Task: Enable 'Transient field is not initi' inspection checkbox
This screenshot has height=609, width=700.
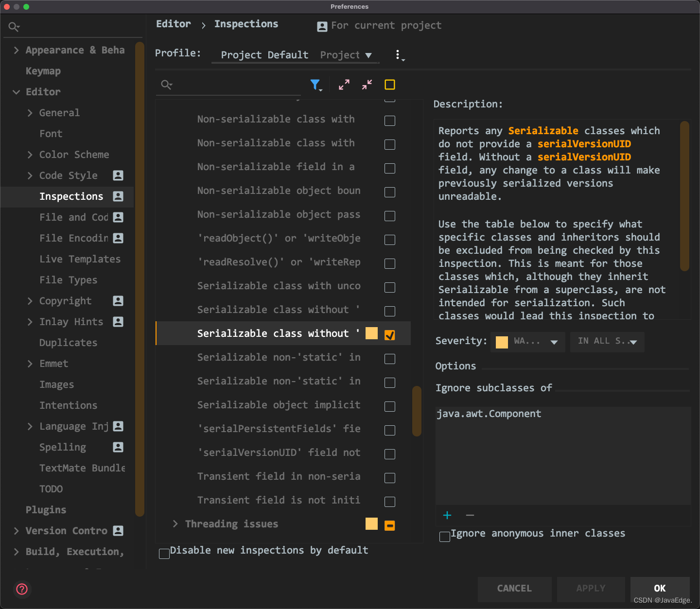Action: click(390, 502)
